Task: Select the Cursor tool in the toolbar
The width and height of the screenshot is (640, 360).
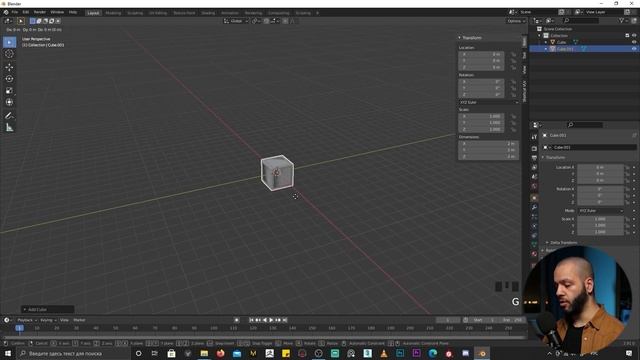Action: (9, 54)
